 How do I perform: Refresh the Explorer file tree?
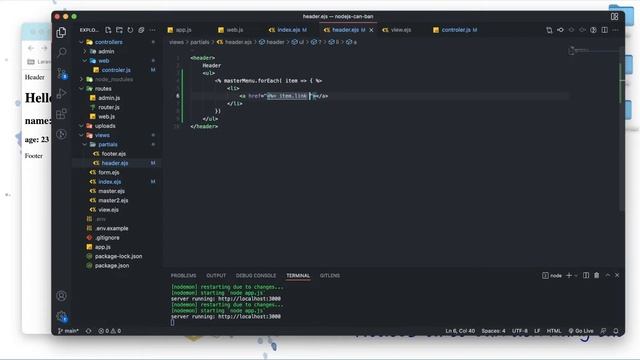click(130, 30)
